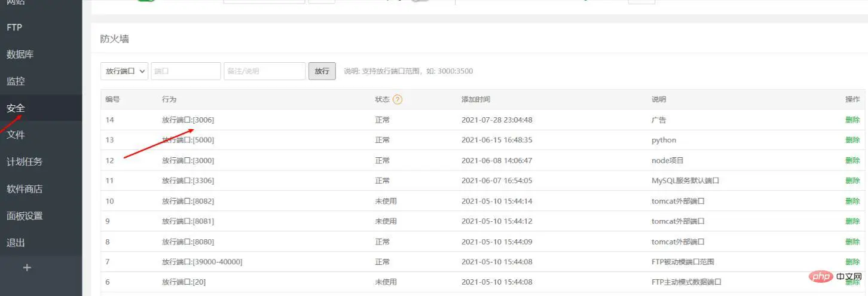Image resolution: width=868 pixels, height=296 pixels.
Task: Focus the 端口 port input field
Action: coord(186,71)
